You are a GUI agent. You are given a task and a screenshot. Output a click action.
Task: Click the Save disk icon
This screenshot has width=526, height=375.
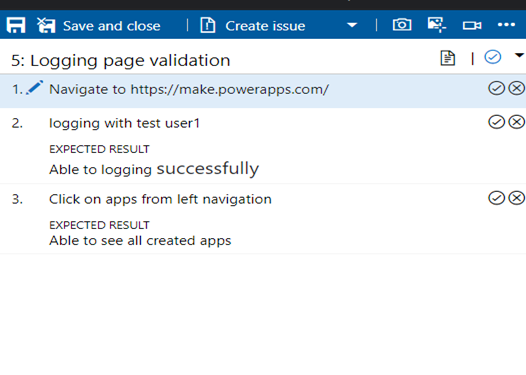tap(16, 25)
